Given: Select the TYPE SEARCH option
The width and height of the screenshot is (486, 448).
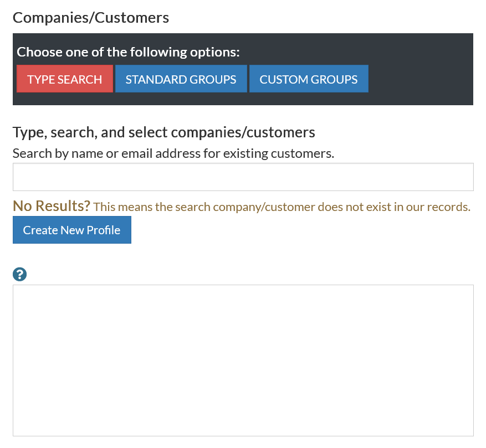Looking at the screenshot, I should 65,79.
